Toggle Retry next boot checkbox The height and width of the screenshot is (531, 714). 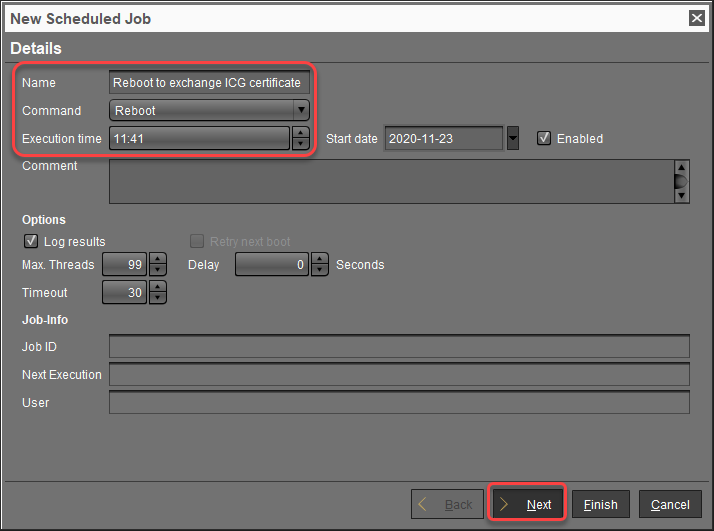click(x=197, y=242)
